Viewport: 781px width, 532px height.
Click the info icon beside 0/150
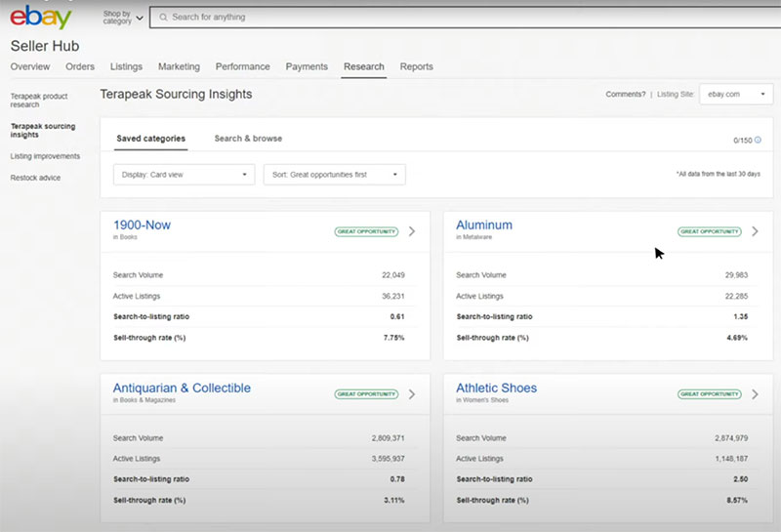click(758, 140)
